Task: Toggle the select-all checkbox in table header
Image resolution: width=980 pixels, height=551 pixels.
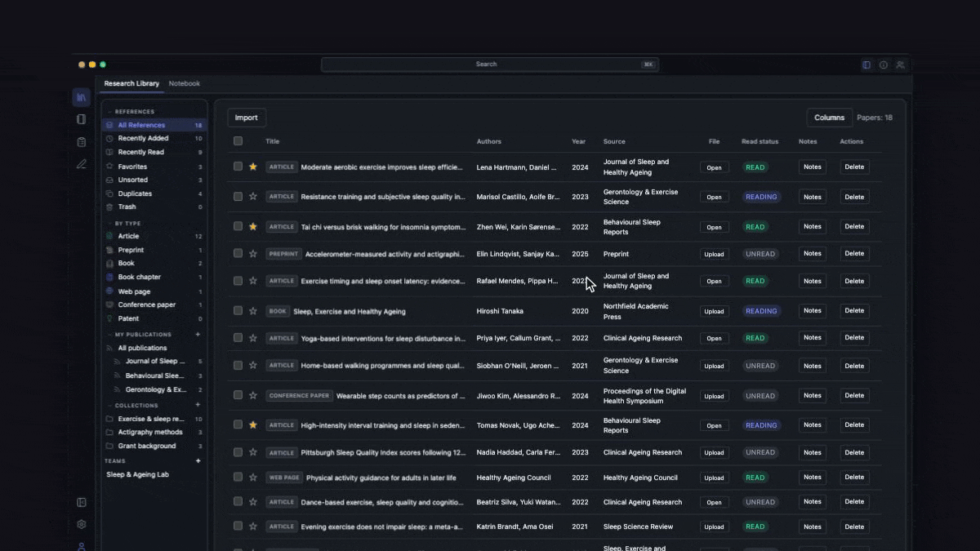Action: 238,141
